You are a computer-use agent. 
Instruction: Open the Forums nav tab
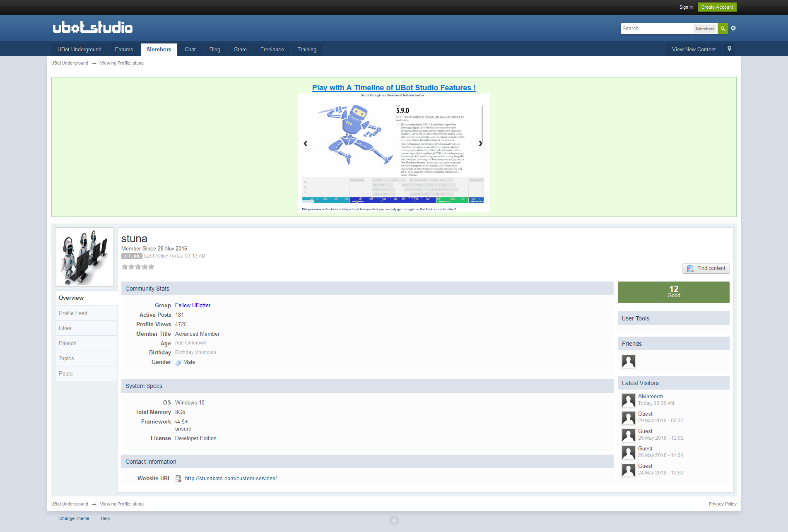point(124,49)
